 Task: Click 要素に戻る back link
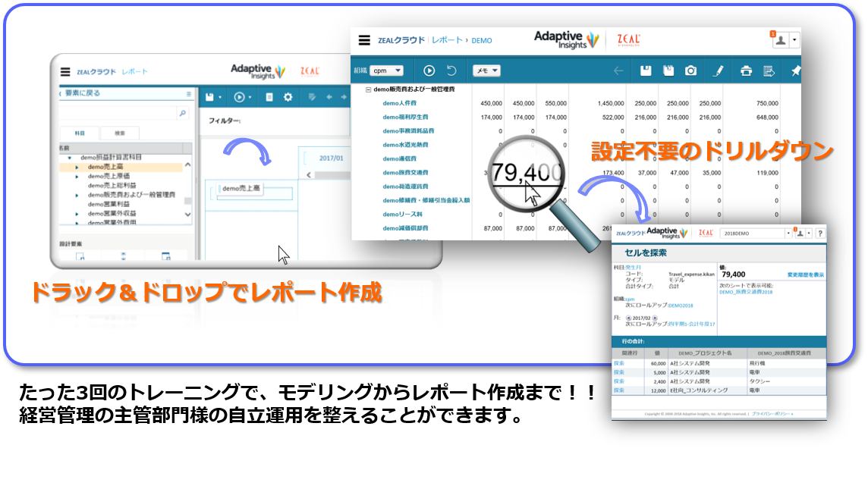tap(83, 93)
